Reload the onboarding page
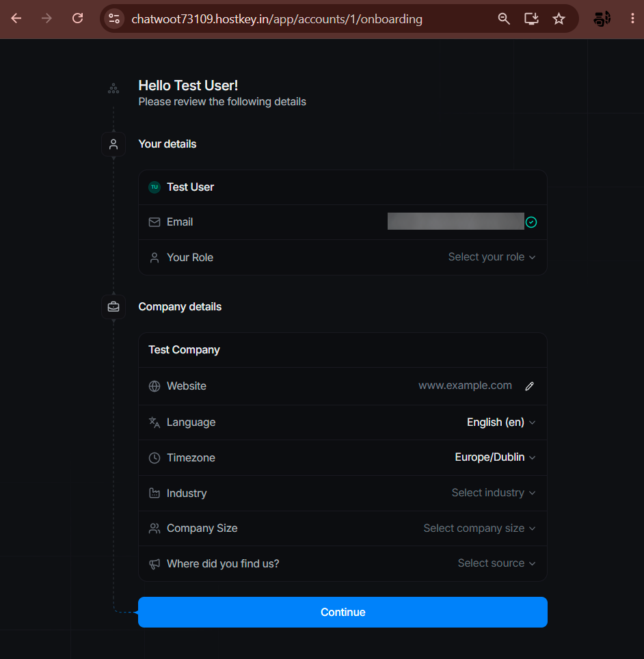The width and height of the screenshot is (644, 659). tap(78, 18)
